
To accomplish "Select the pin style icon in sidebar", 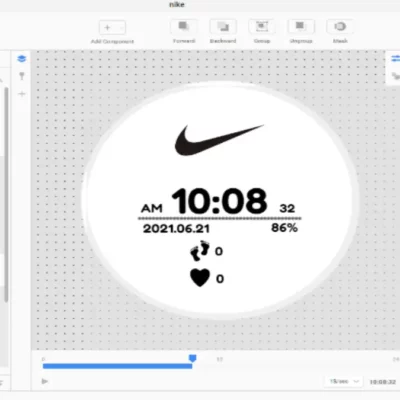I will [22, 76].
